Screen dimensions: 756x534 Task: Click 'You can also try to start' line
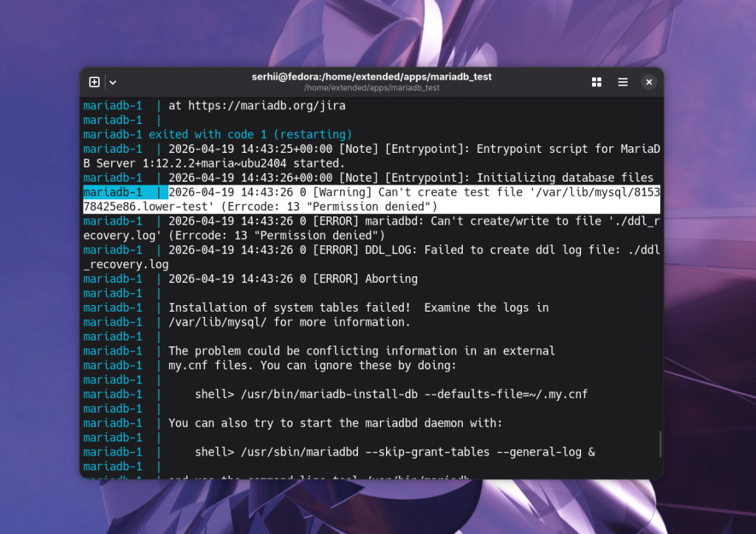(x=335, y=423)
